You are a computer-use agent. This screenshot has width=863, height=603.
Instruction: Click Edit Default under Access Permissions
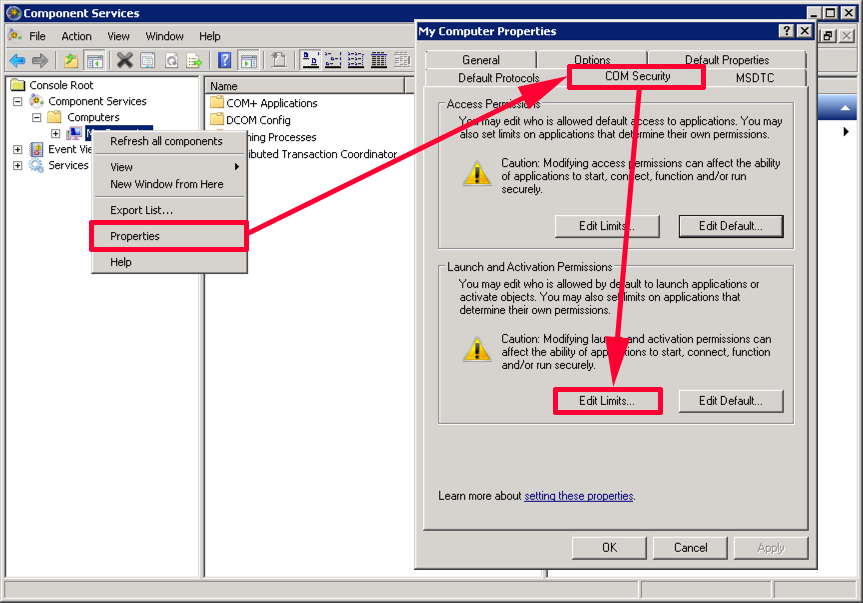(731, 226)
